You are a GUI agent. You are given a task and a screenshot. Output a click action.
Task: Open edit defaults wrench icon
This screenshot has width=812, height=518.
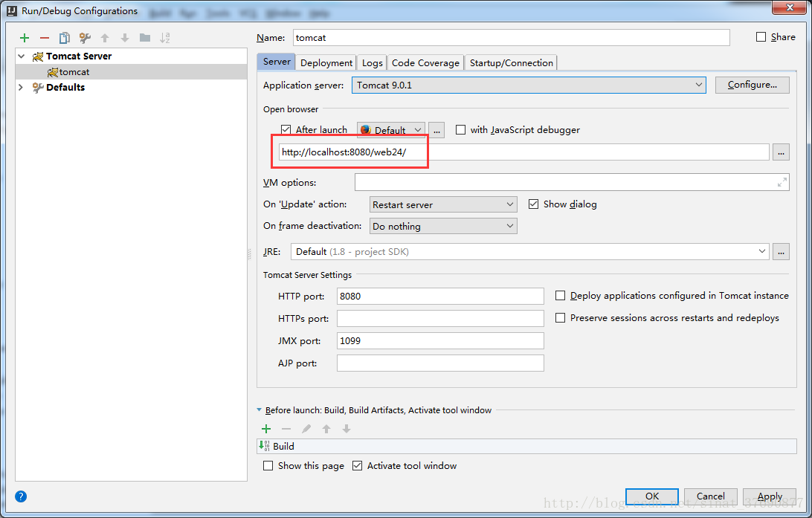click(85, 38)
